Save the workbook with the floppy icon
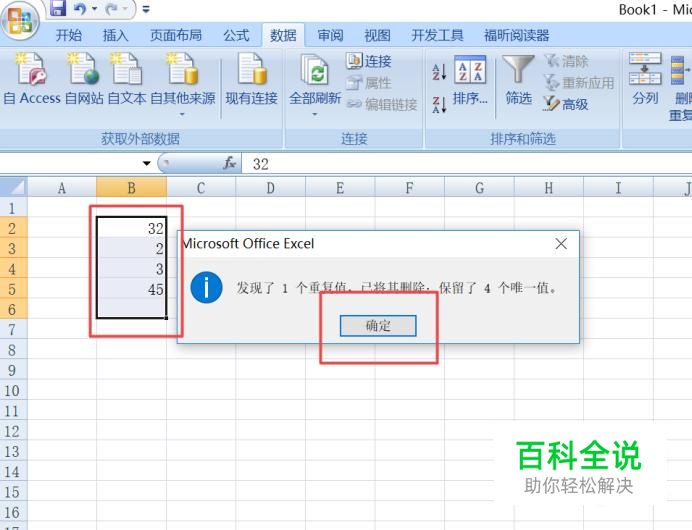The width and height of the screenshot is (692, 530). (57, 8)
